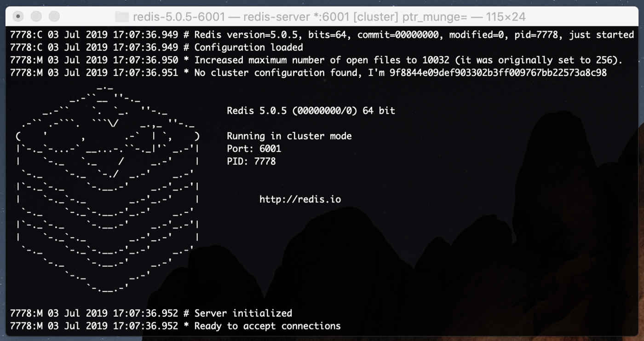Click the minimize window button
This screenshot has height=341, width=644.
click(36, 17)
